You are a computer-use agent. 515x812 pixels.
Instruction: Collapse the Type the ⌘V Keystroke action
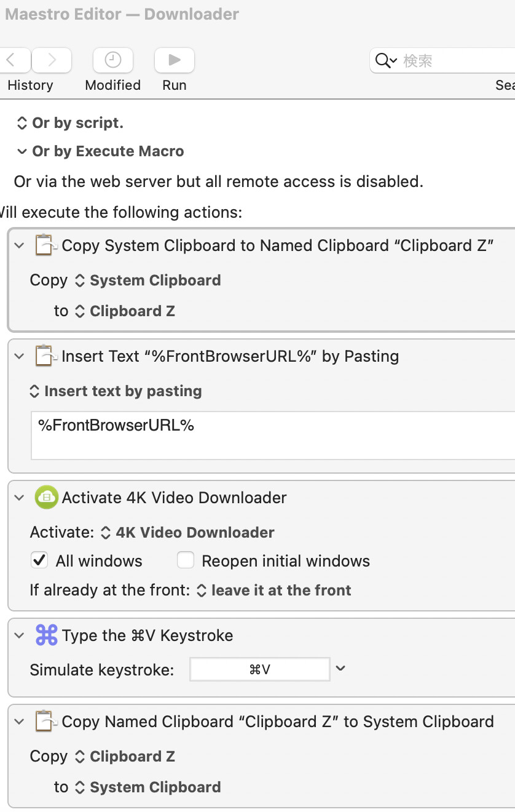tap(19, 635)
